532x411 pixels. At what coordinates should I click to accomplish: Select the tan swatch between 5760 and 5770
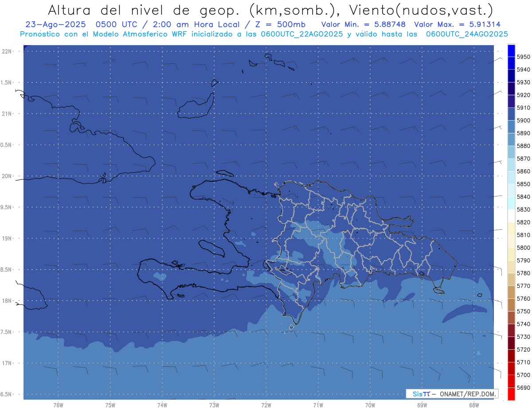511,292
